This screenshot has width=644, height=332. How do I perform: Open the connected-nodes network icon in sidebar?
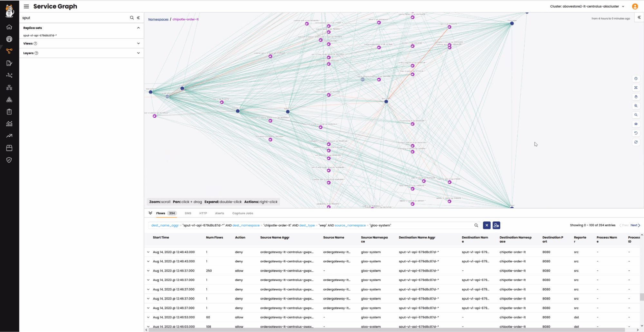click(9, 75)
